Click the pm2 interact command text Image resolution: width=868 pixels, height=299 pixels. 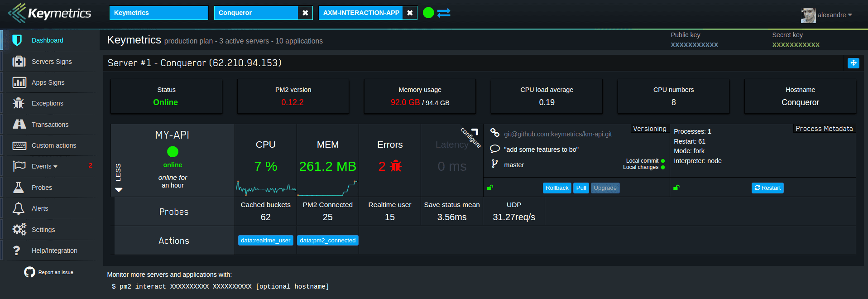coord(221,286)
